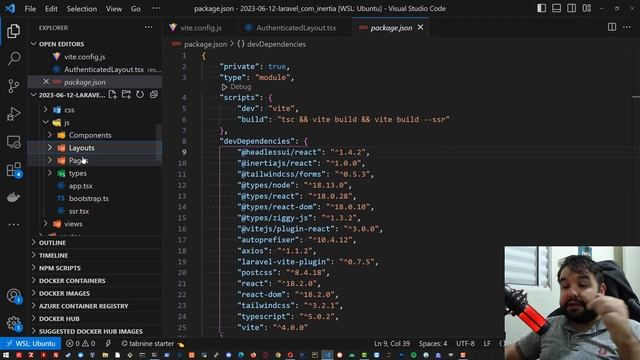Expand the Layouts folder
Viewport: 640px width, 360px height.
pos(95,148)
